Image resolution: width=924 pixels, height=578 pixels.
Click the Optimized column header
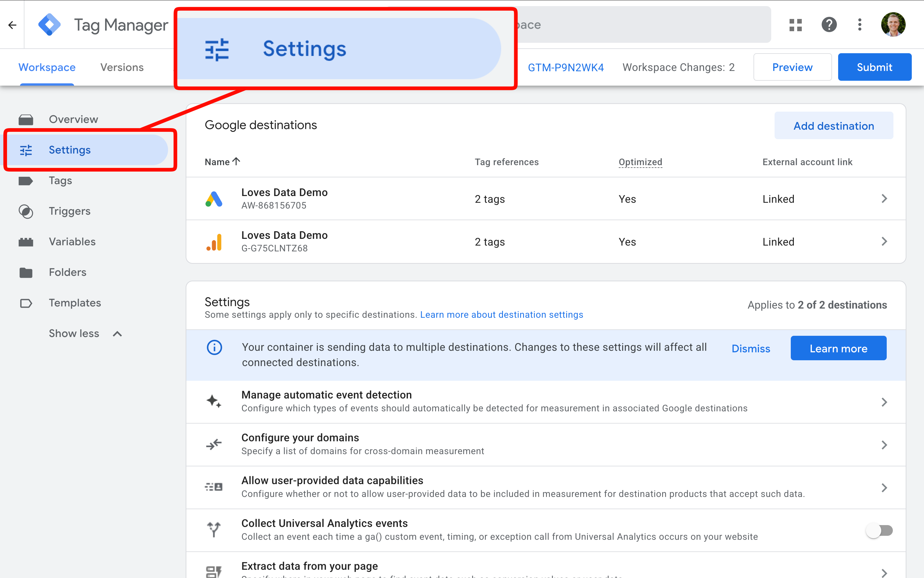tap(640, 162)
